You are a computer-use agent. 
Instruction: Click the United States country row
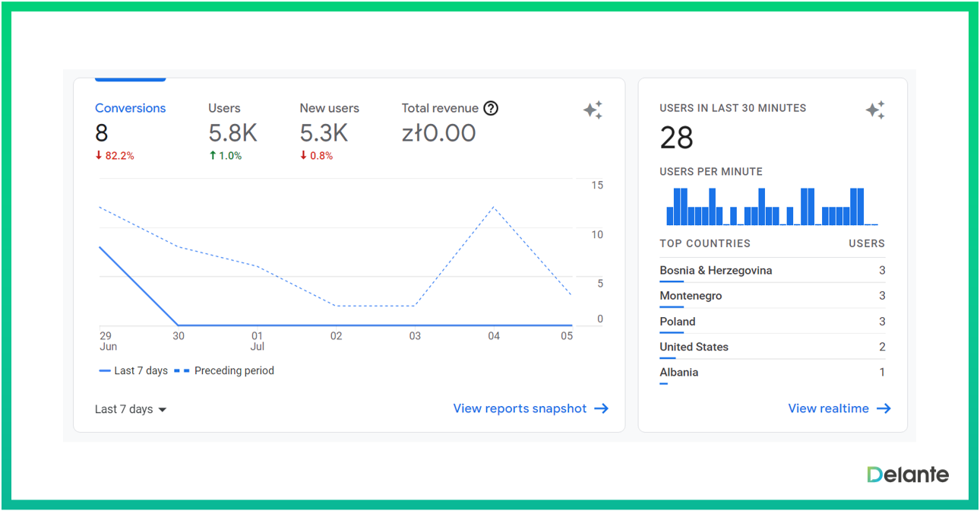coord(772,347)
